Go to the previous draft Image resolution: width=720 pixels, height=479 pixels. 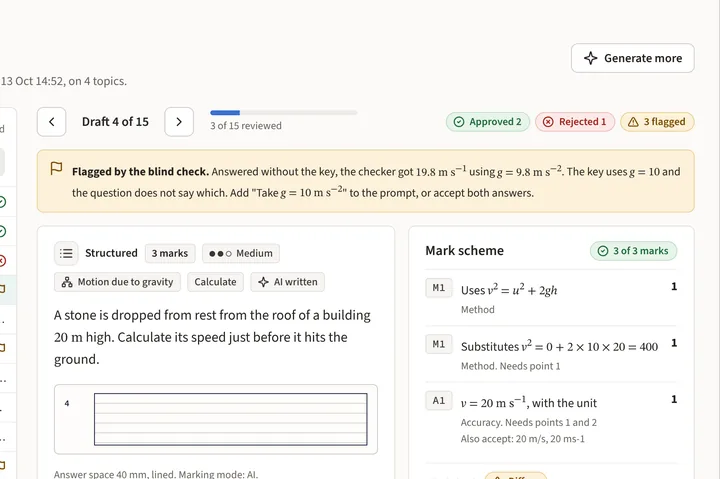pos(51,122)
